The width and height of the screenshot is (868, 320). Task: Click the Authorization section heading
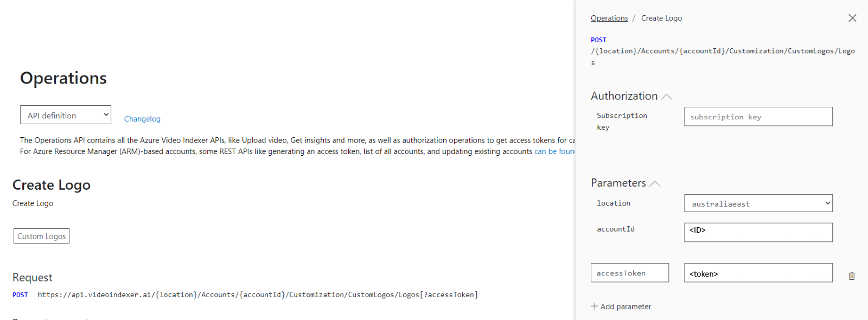[x=624, y=96]
